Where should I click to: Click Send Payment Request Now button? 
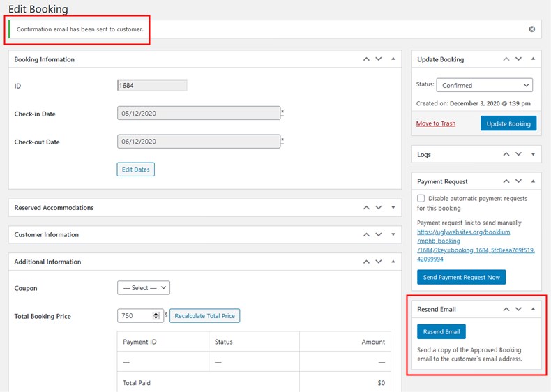[461, 277]
